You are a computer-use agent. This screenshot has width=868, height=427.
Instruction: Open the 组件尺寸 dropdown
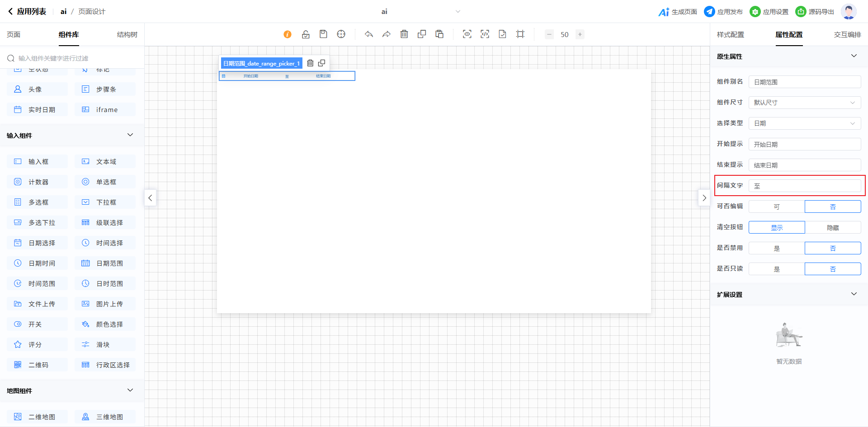pos(805,103)
